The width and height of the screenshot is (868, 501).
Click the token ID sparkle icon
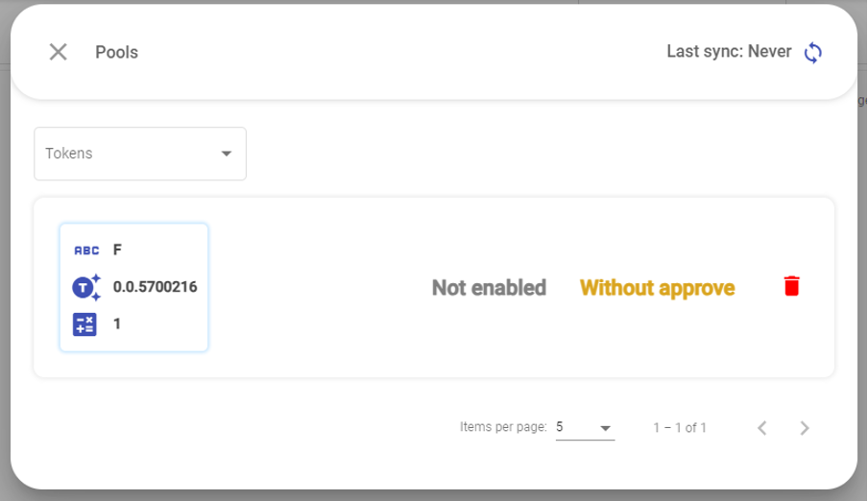point(86,287)
